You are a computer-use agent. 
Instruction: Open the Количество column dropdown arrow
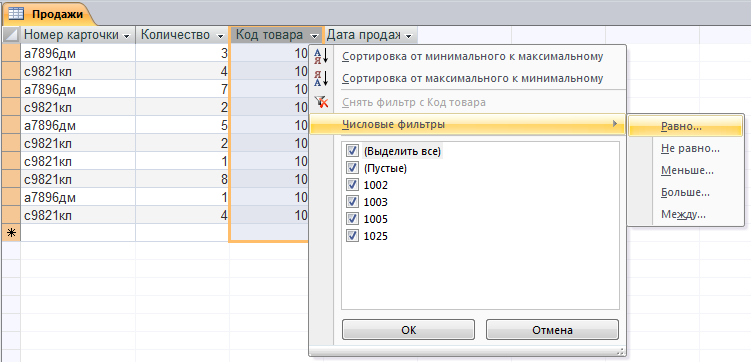pyautogui.click(x=221, y=36)
